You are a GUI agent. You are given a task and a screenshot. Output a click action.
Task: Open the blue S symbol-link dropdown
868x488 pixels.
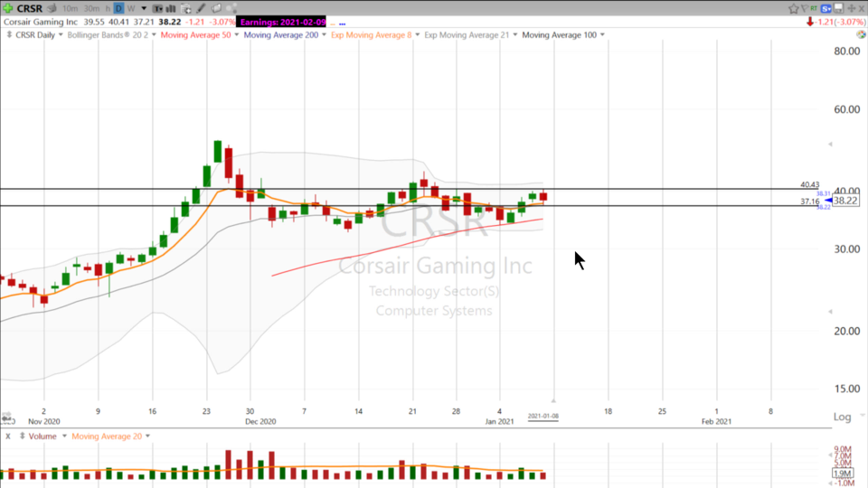click(x=826, y=8)
